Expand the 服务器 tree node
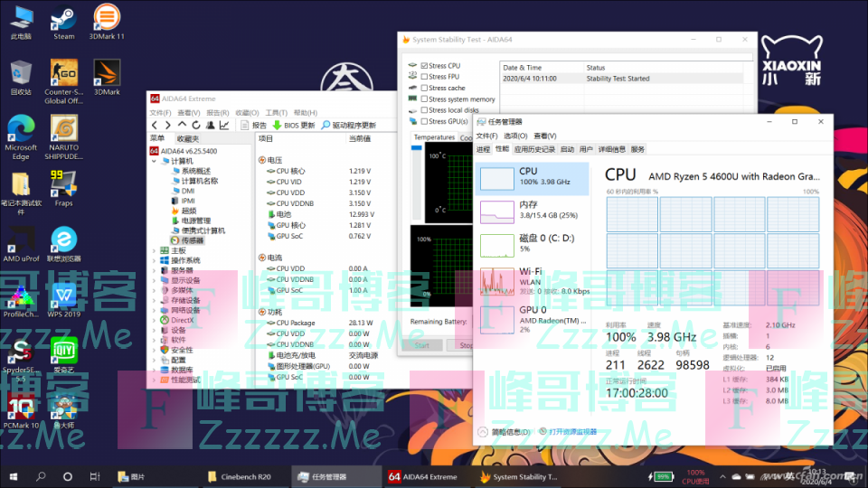The image size is (868, 488). tap(155, 270)
